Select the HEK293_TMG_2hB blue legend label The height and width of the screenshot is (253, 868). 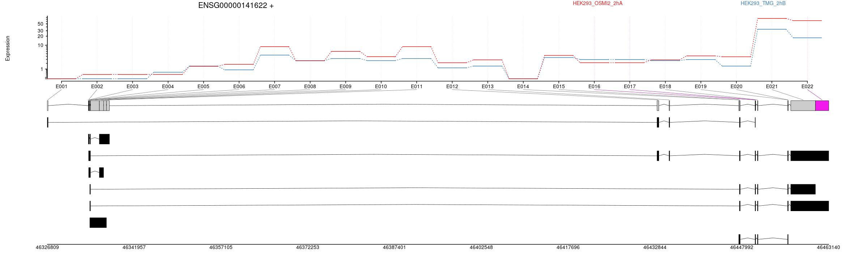[x=763, y=3]
